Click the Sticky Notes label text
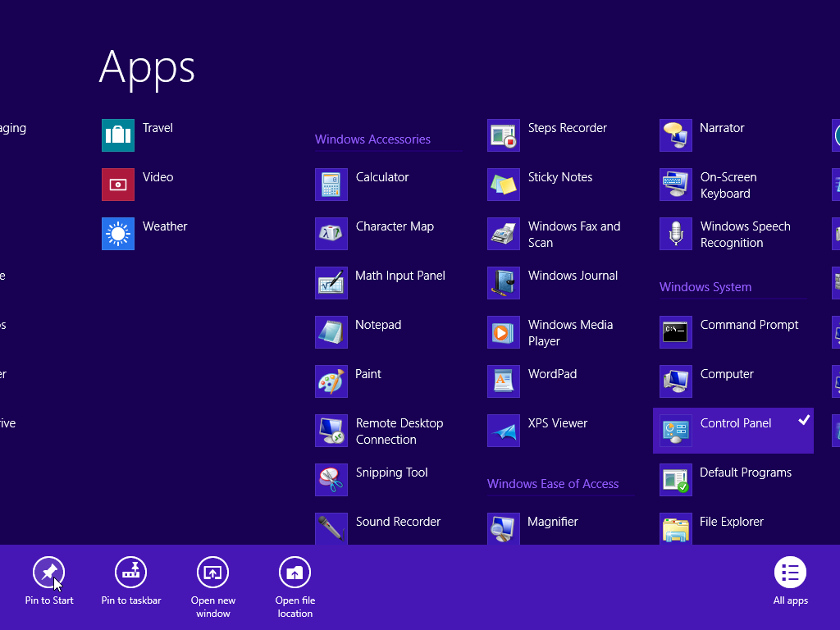Image resolution: width=840 pixels, height=630 pixels. 560,177
